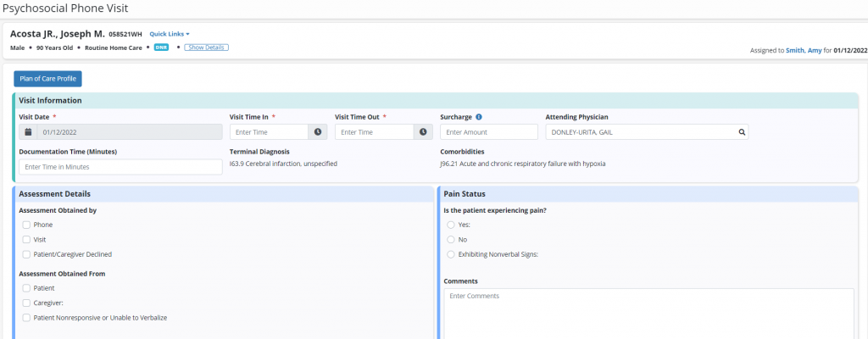
Task: Check the Phone assessment checkbox
Action: tap(26, 225)
